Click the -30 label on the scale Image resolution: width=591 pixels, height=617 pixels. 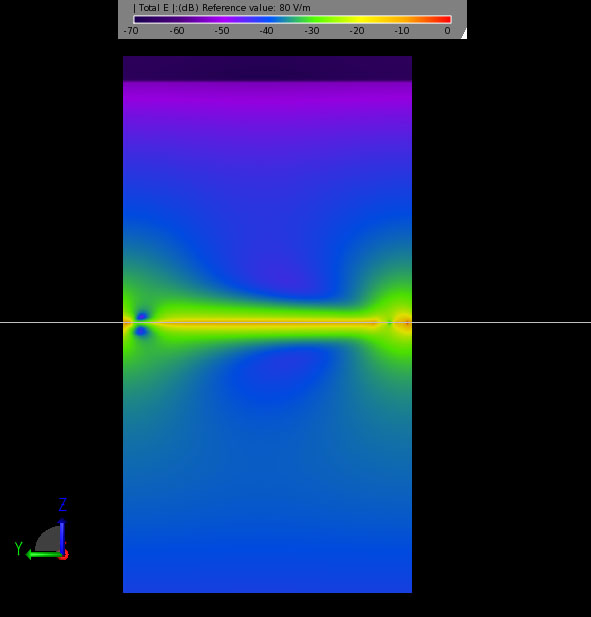(312, 31)
